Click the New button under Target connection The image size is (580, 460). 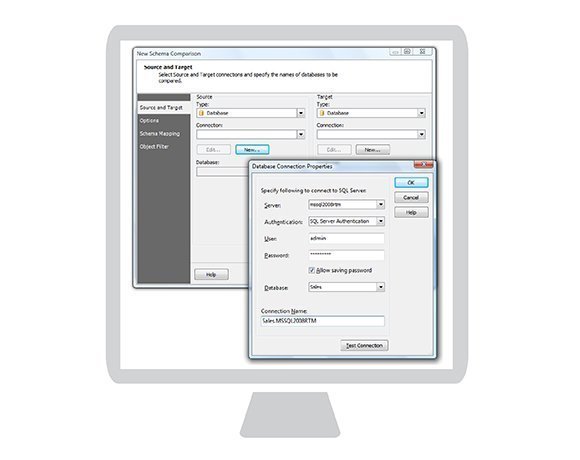coord(372,150)
